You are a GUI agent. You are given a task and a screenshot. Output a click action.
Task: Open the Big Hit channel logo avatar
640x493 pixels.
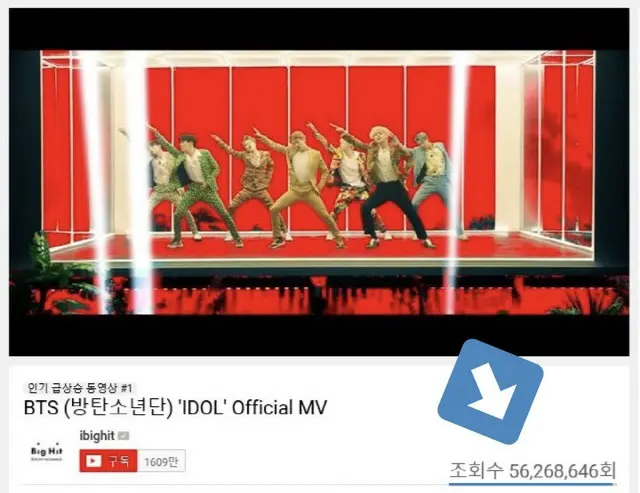pos(47,451)
